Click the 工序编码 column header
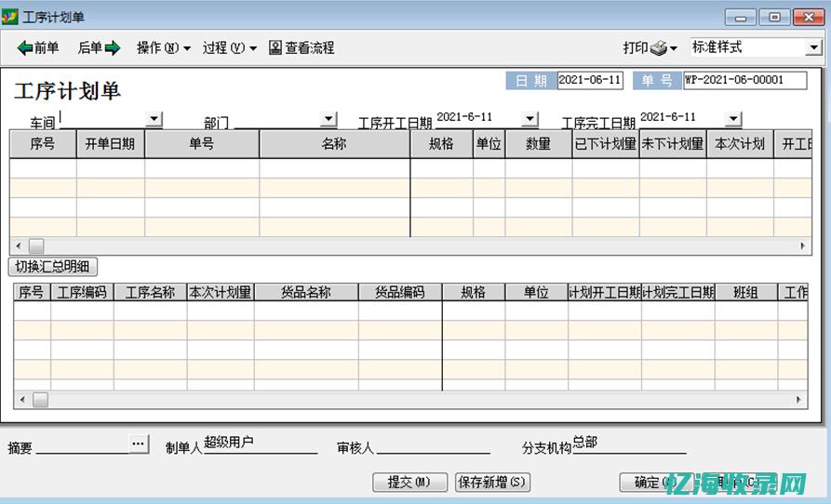 pyautogui.click(x=82, y=292)
